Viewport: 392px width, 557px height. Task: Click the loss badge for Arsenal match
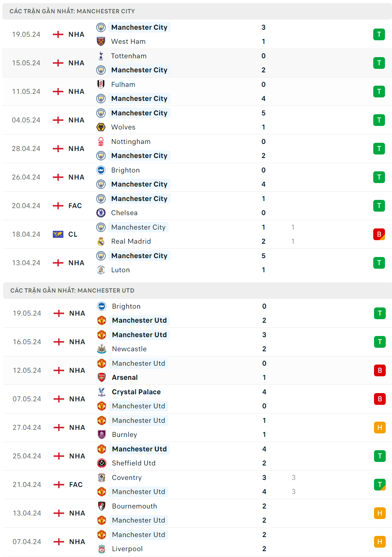(x=379, y=370)
